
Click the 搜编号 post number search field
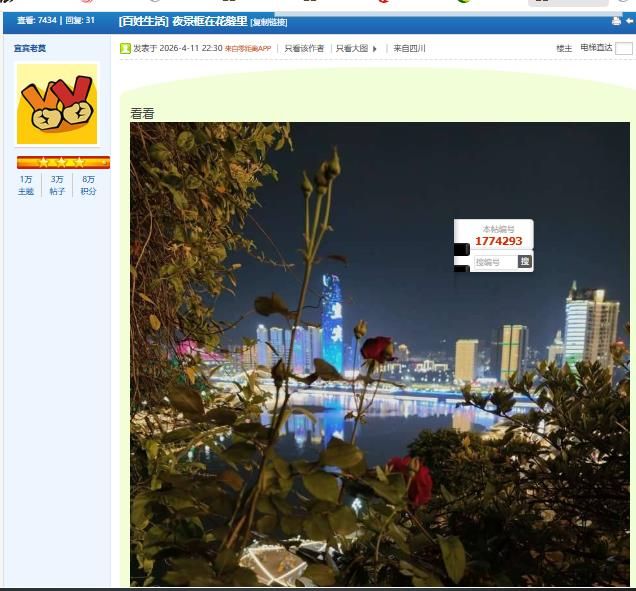pyautogui.click(x=494, y=262)
